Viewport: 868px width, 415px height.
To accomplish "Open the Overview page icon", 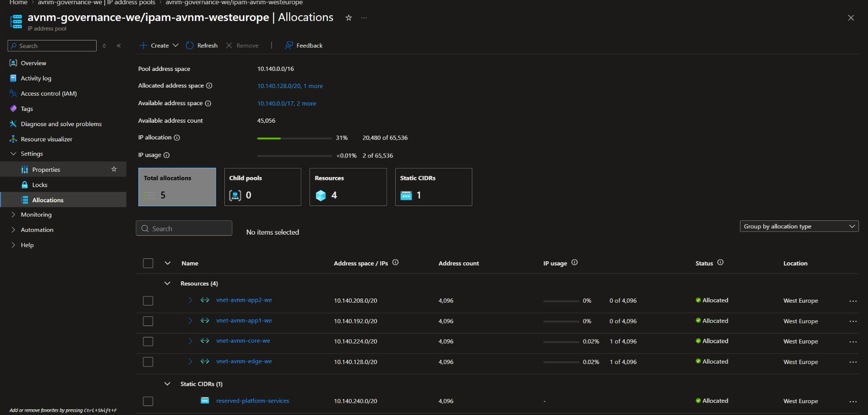I will coord(13,63).
